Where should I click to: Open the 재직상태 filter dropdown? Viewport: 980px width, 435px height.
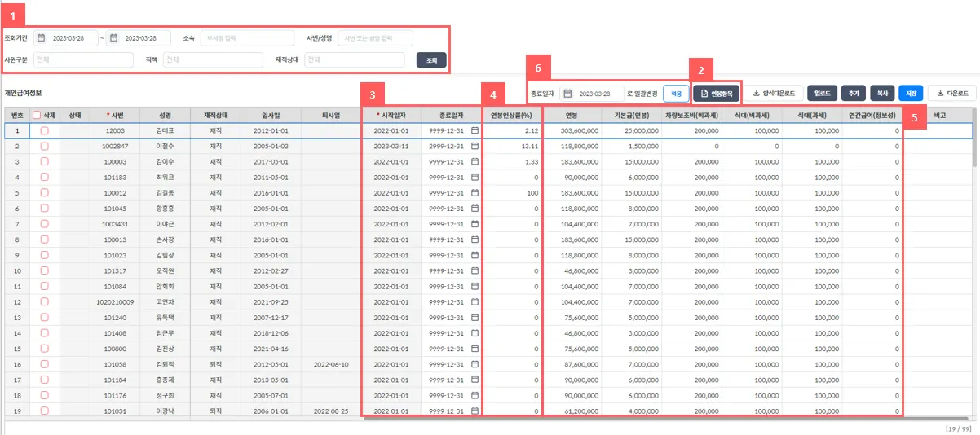(354, 59)
